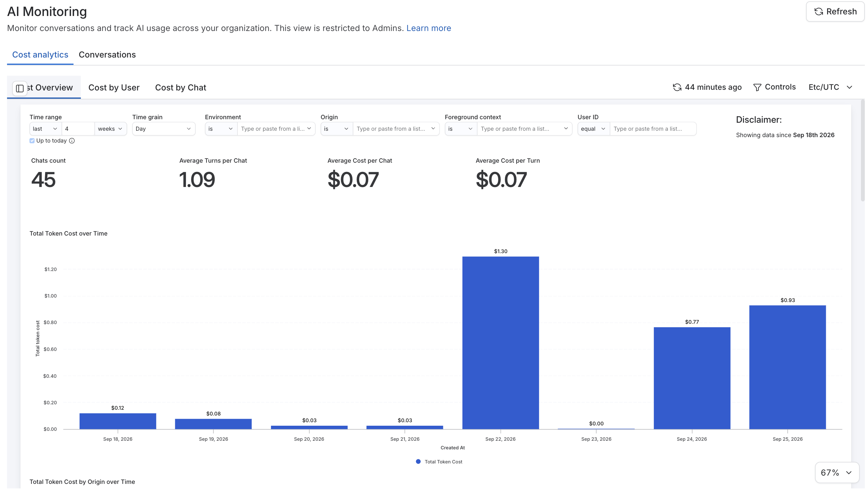Screen dimensions: 868x489
Task: Click the Environment value list field
Action: (276, 129)
